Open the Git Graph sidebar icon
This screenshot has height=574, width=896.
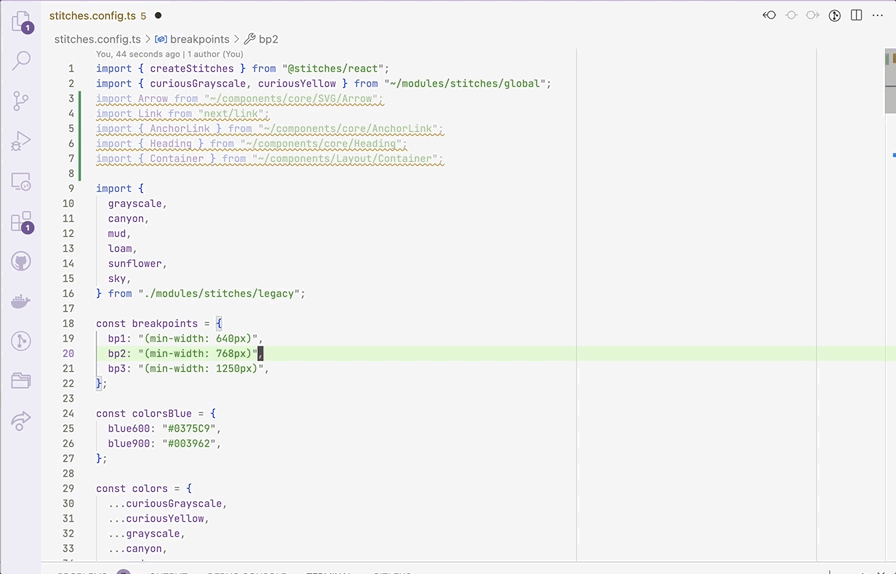click(20, 341)
